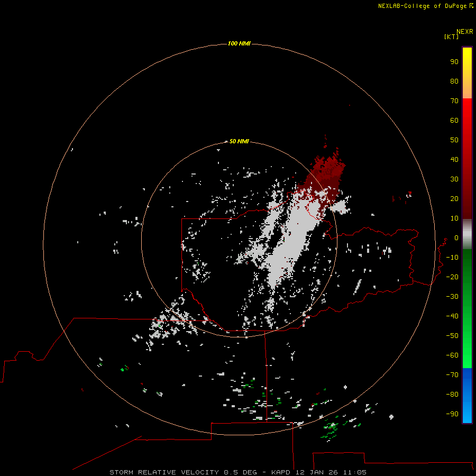Viewport: 476px width, 476px height.
Task: Click the 20 value on velocity scale
Action: pyautogui.click(x=454, y=198)
